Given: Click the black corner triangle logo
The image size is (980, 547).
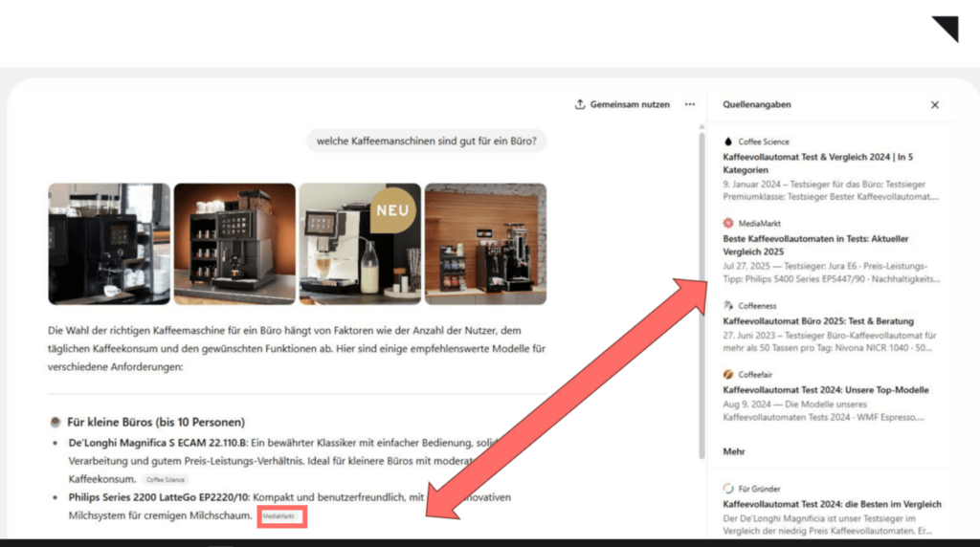Looking at the screenshot, I should click(x=947, y=28).
